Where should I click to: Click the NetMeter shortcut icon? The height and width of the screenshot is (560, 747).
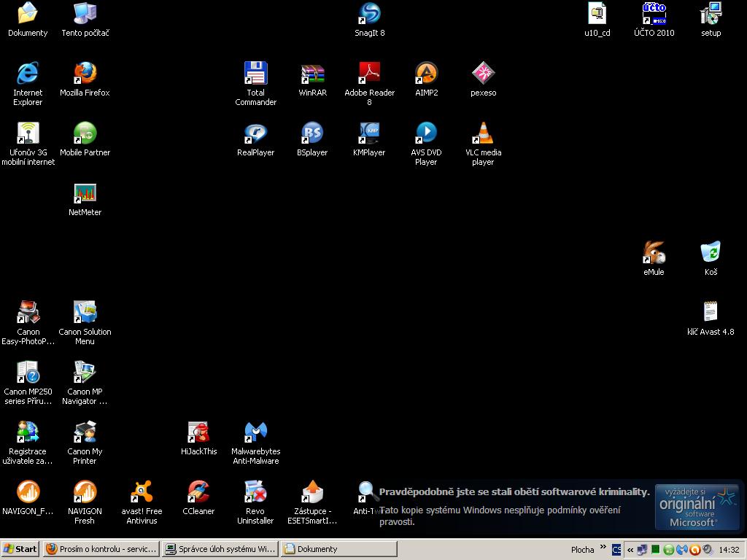85,192
